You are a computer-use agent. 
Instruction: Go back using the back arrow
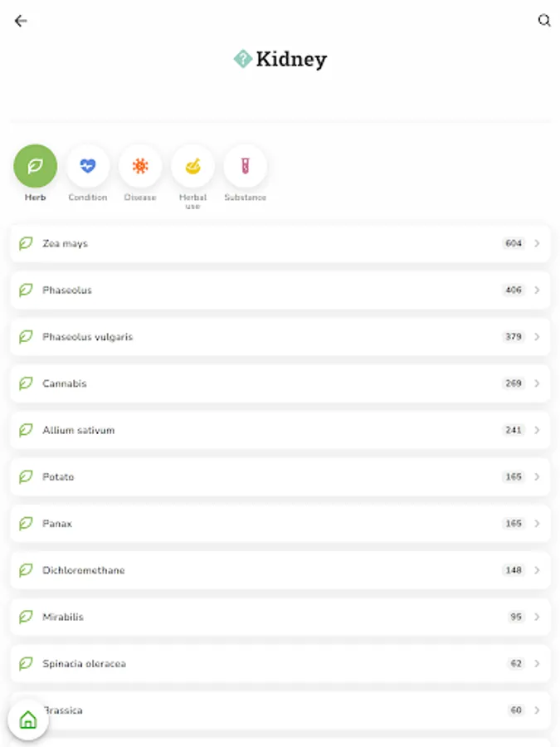tap(21, 22)
